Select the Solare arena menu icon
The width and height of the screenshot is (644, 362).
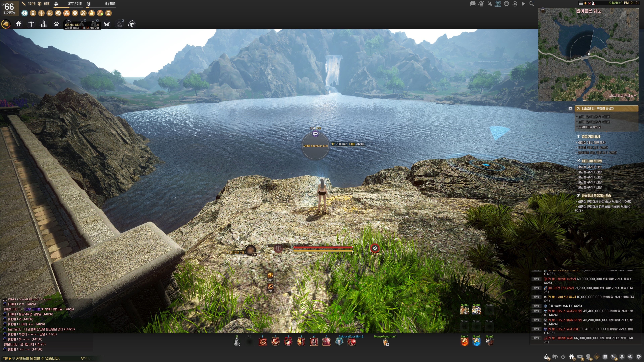tap(498, 4)
